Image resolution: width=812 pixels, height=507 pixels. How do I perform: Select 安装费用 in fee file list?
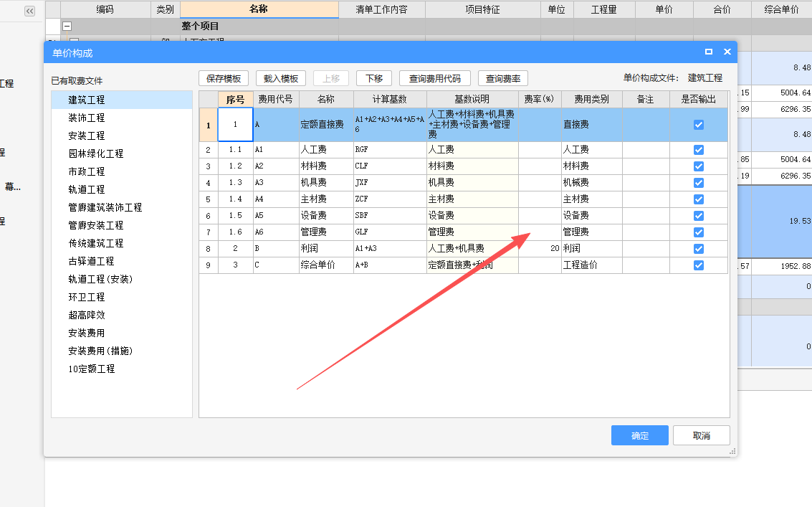pos(122,333)
